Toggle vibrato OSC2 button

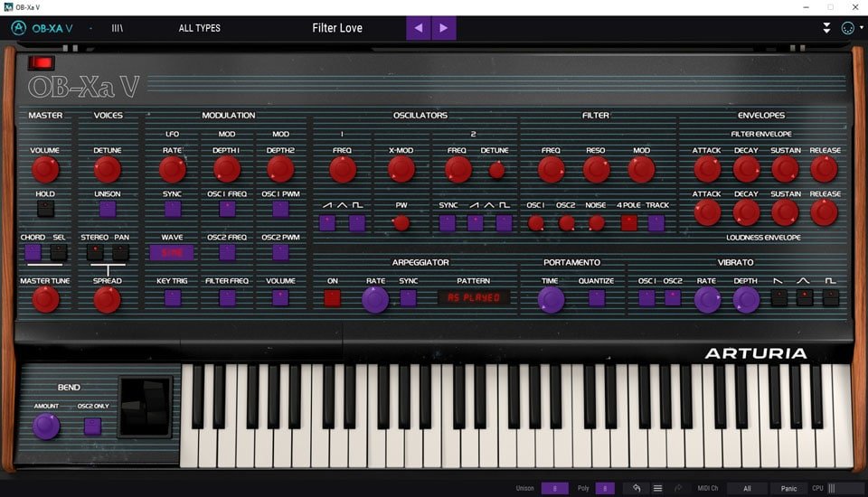pyautogui.click(x=673, y=298)
